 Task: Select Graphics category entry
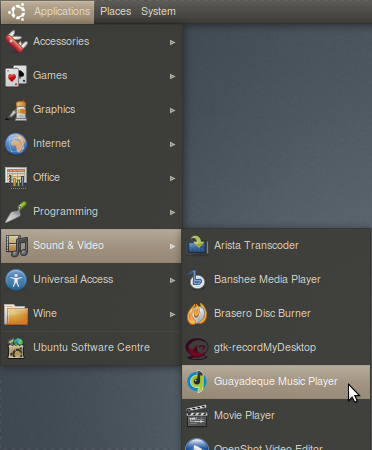coord(91,110)
